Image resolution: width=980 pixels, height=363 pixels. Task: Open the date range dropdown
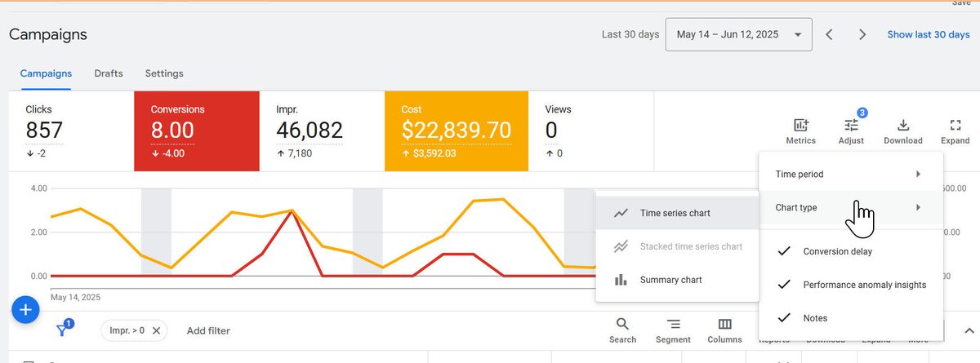(739, 35)
